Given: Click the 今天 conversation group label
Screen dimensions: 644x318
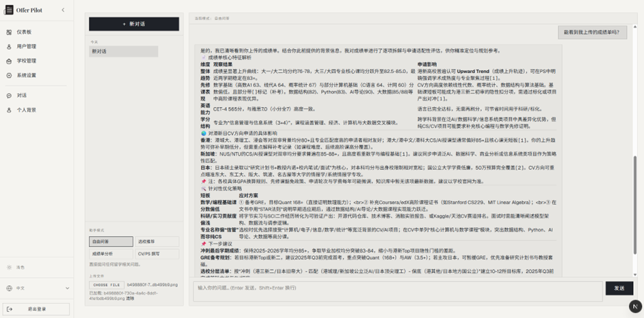Looking at the screenshot, I should click(x=94, y=42).
